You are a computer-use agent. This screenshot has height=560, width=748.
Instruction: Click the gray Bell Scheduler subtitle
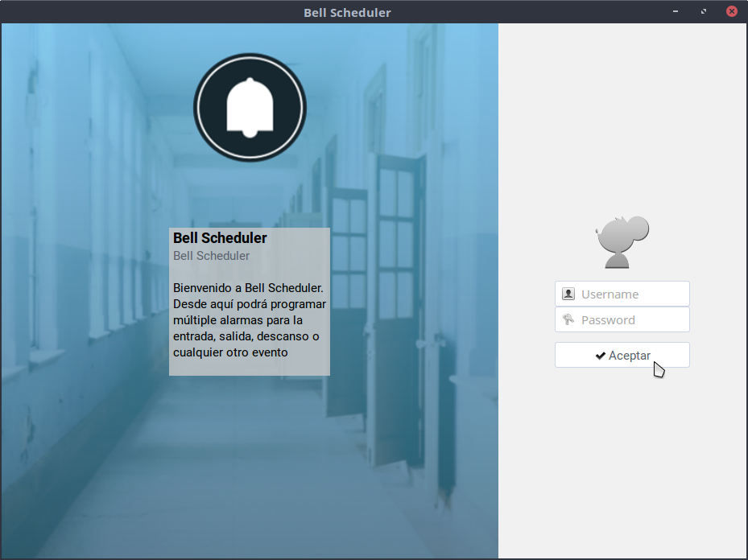[211, 256]
